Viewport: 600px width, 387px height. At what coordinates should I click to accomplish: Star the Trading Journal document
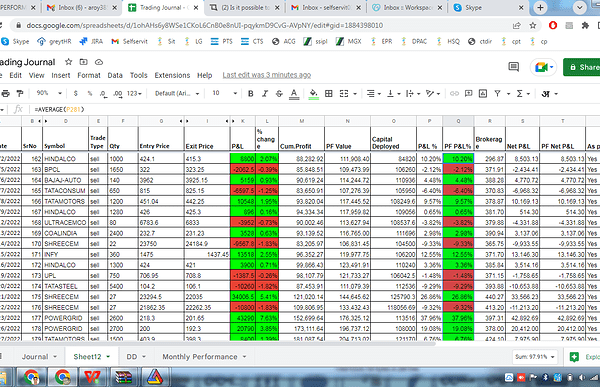pyautogui.click(x=68, y=62)
